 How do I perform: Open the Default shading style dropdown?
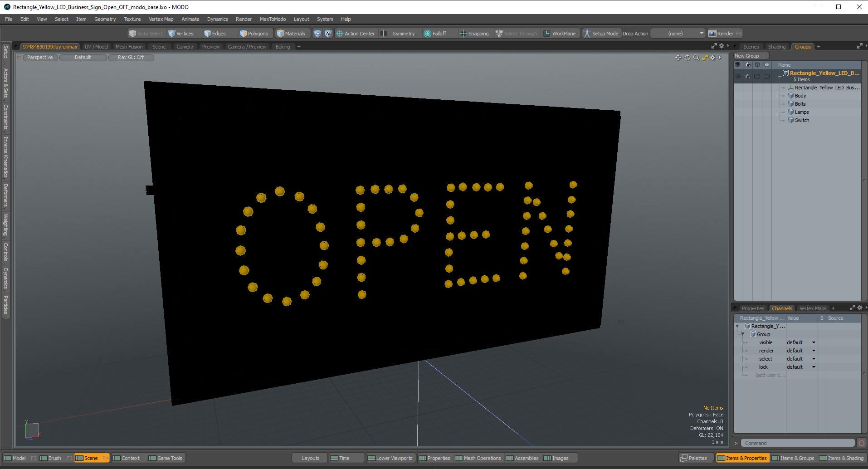point(83,58)
